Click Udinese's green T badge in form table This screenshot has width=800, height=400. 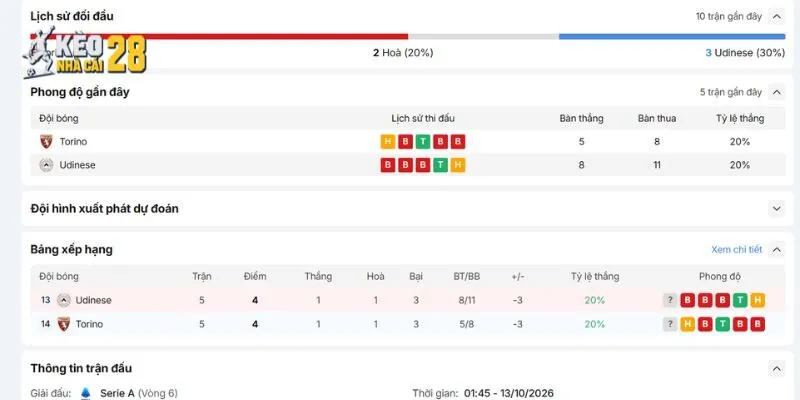coord(440,165)
